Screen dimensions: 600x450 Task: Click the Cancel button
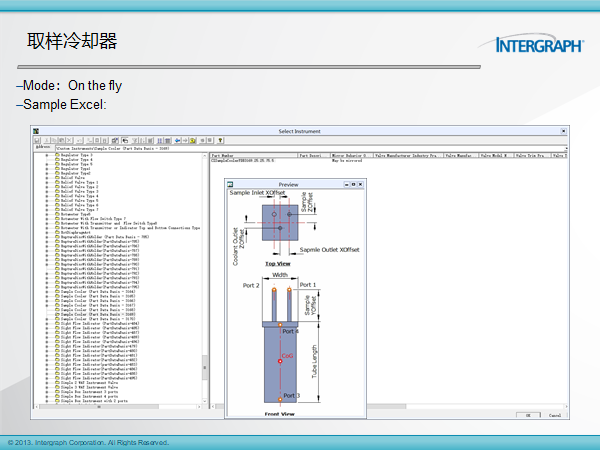coord(555,415)
